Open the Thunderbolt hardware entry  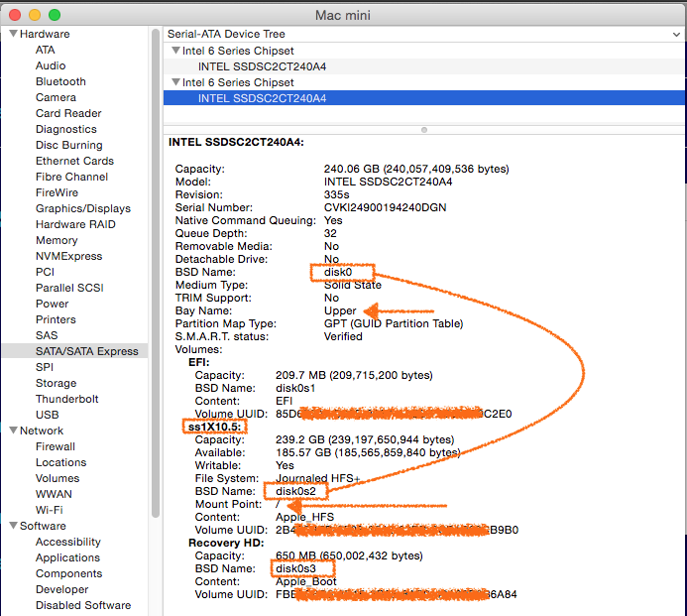pyautogui.click(x=68, y=399)
